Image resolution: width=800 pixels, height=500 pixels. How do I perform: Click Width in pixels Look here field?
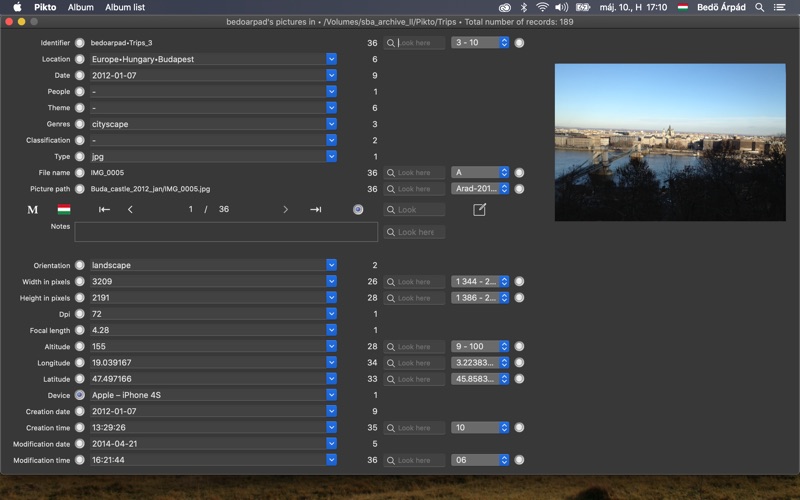414,282
